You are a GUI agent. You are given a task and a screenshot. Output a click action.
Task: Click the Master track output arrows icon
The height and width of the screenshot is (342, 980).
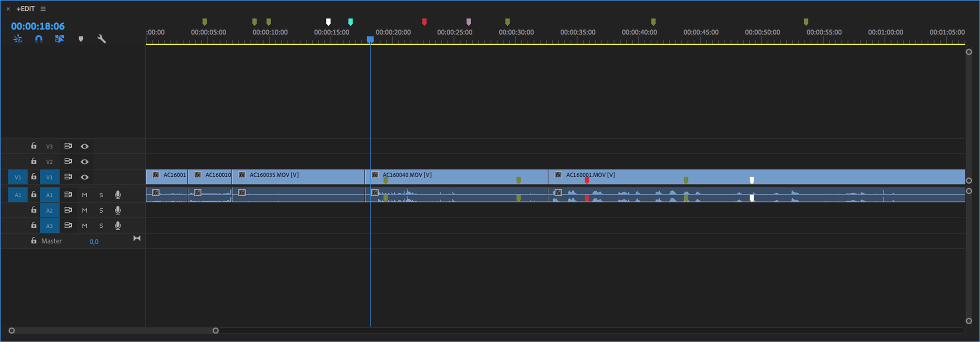click(137, 238)
